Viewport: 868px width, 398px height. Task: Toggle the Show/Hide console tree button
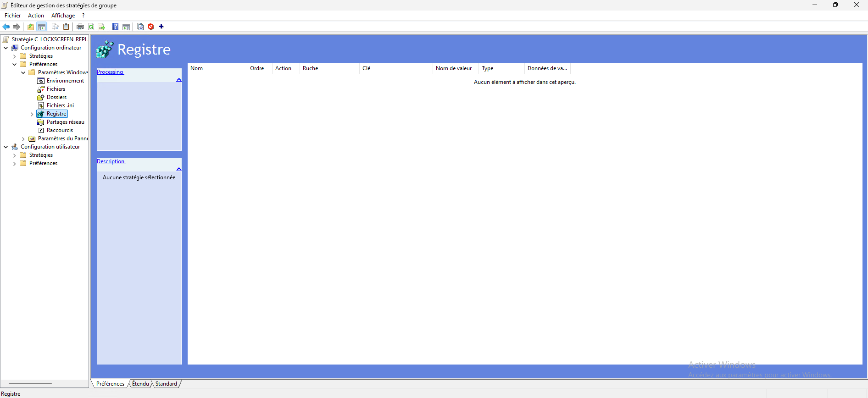coord(41,27)
